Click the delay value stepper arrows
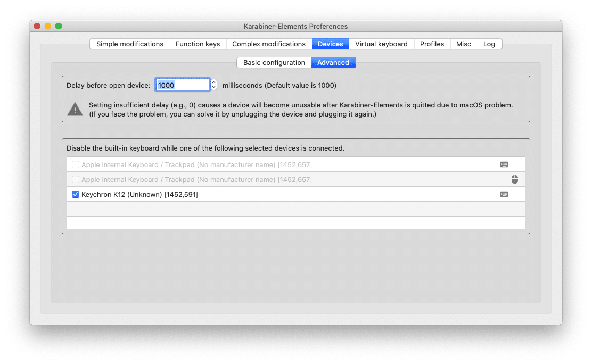The width and height of the screenshot is (592, 364). point(213,85)
